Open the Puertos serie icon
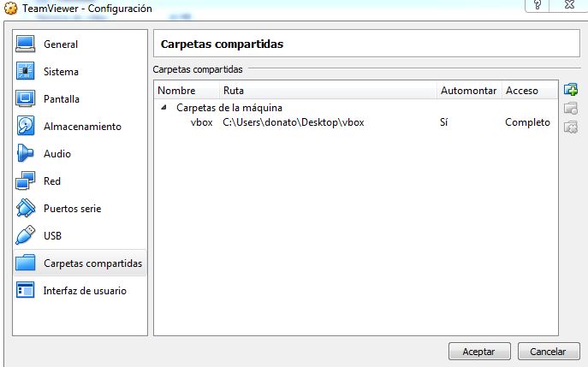Image resolution: width=588 pixels, height=367 pixels. (26, 209)
